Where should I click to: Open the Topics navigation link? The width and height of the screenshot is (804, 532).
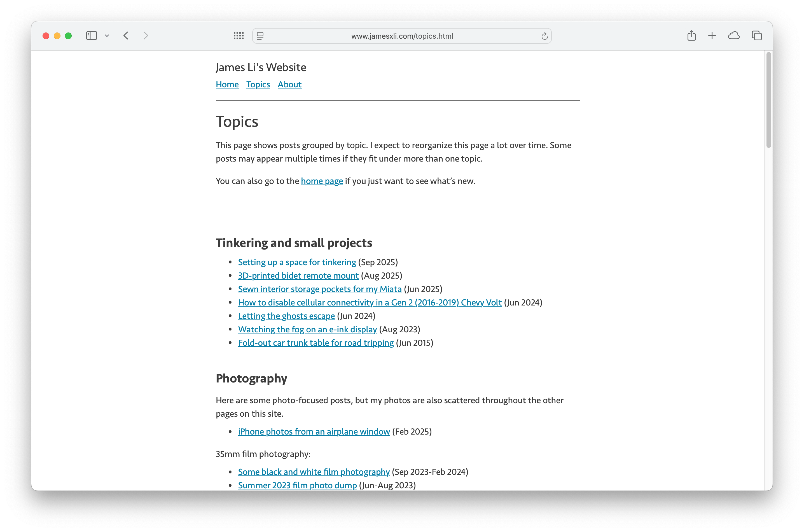(258, 85)
